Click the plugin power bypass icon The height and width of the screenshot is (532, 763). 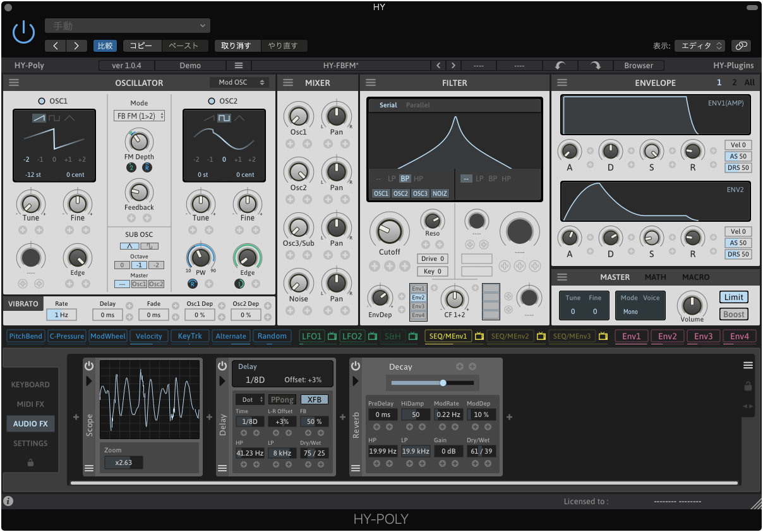click(x=23, y=32)
